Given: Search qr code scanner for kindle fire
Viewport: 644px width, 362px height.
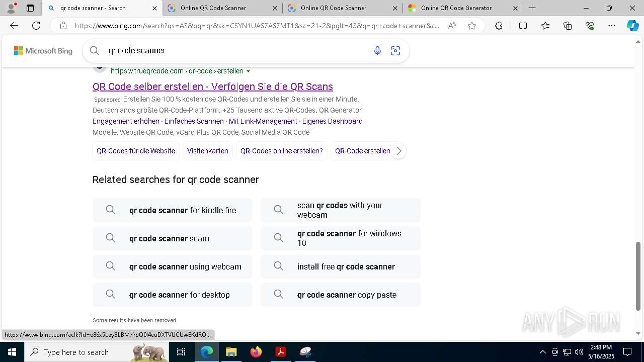Looking at the screenshot, I should (173, 210).
